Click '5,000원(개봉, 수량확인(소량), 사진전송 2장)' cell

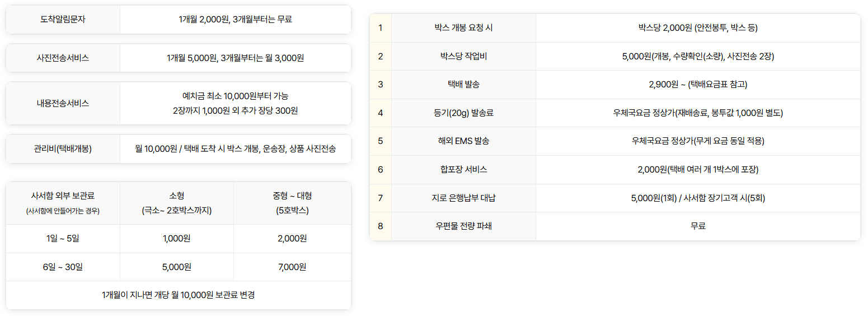pyautogui.click(x=698, y=56)
